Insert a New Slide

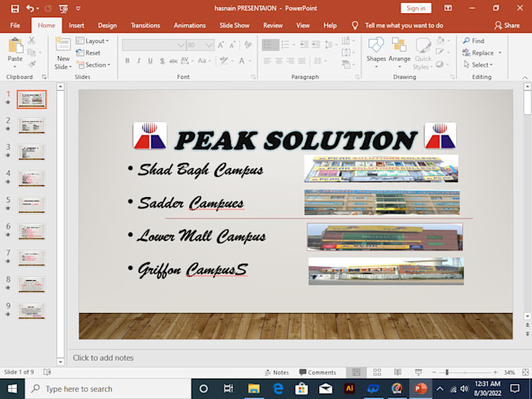pos(63,53)
